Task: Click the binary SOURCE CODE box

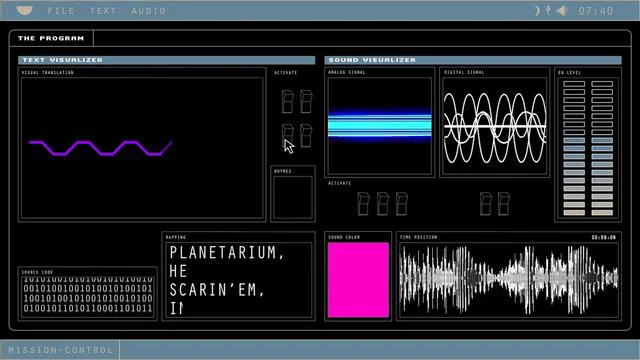Action: (x=88, y=296)
